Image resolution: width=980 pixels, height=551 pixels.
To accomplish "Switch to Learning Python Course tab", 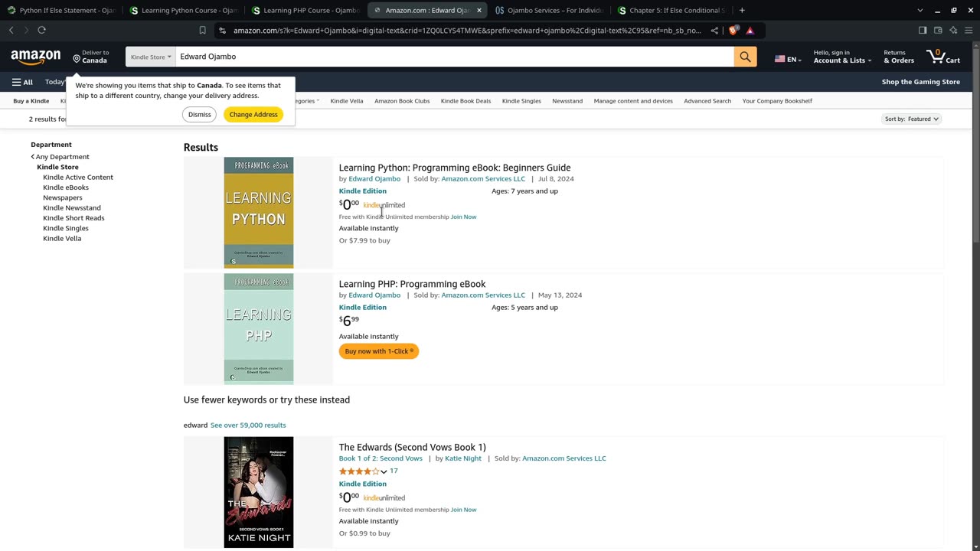I will click(183, 10).
